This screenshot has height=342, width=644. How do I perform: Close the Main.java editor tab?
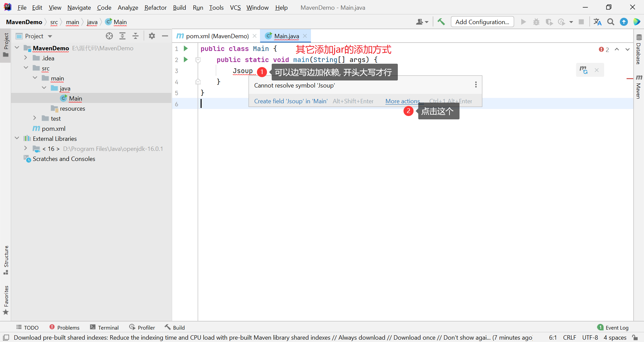click(305, 36)
